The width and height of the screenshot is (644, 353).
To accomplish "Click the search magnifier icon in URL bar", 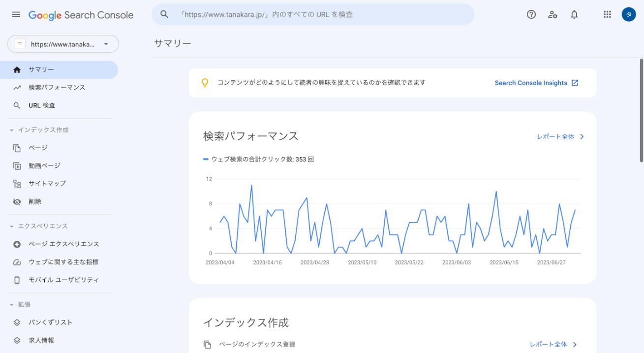I will 165,14.
